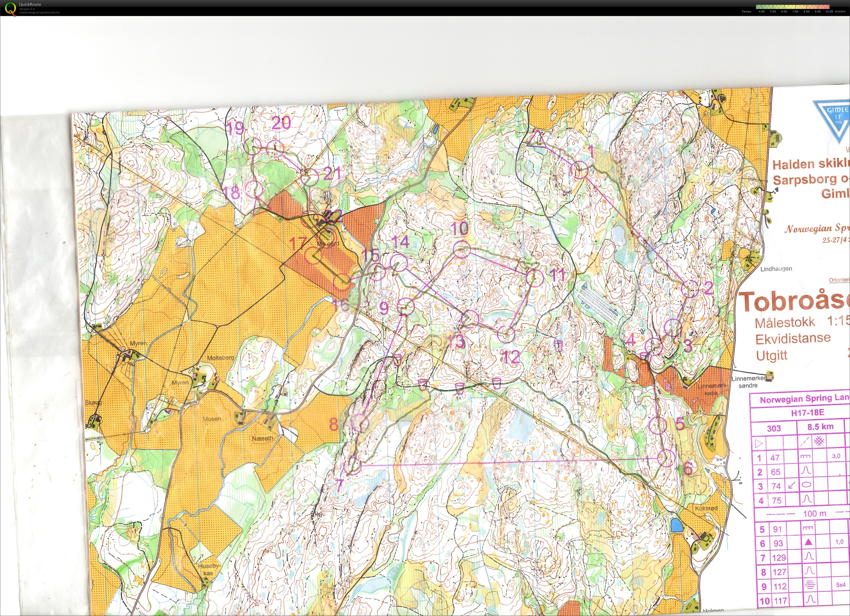The image size is (850, 616).
Task: Click control circle 12
Action: click(506, 334)
